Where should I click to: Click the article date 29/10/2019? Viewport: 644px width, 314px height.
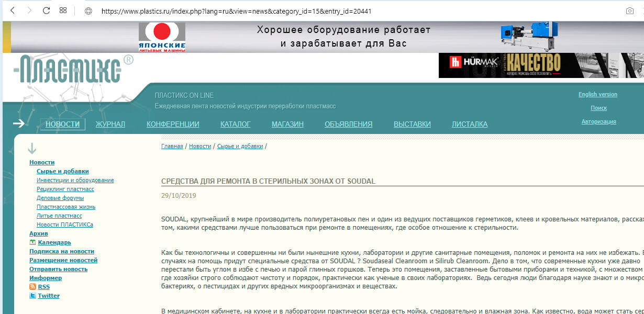point(179,196)
